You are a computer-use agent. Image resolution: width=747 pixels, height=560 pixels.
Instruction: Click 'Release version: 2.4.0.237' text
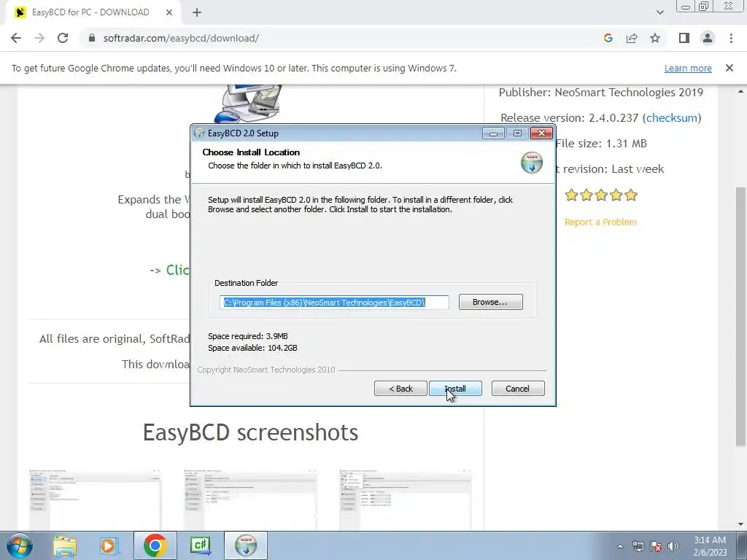[x=569, y=117]
